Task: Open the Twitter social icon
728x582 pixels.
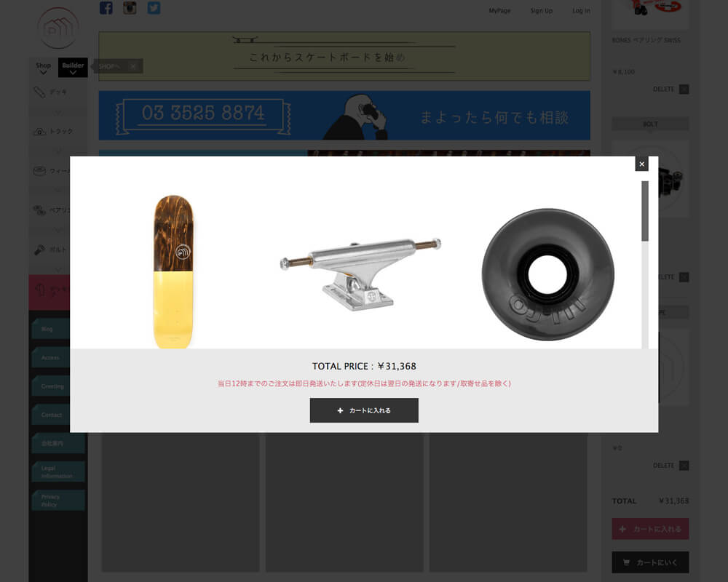Action: 154,8
